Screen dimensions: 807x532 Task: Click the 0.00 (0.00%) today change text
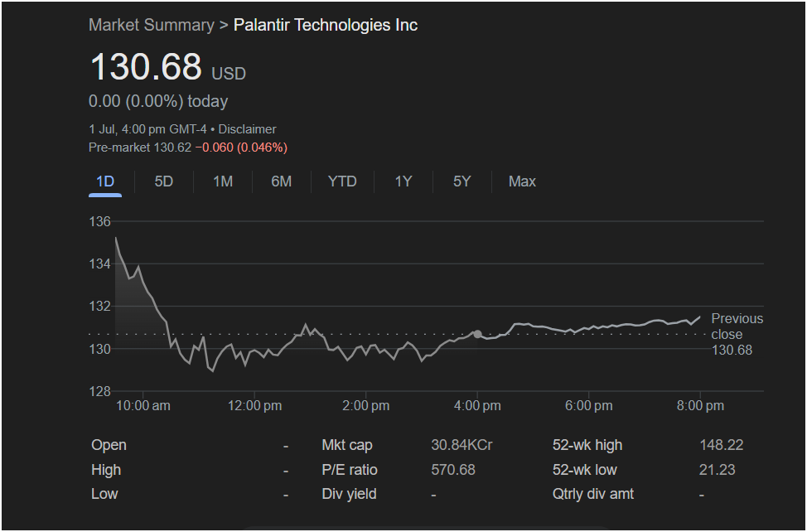point(158,101)
